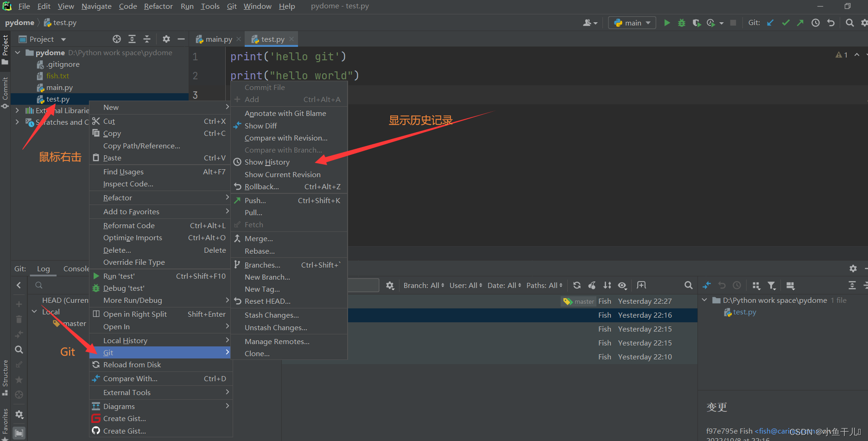
Task: Click the Git branches search field
Action: 60,285
